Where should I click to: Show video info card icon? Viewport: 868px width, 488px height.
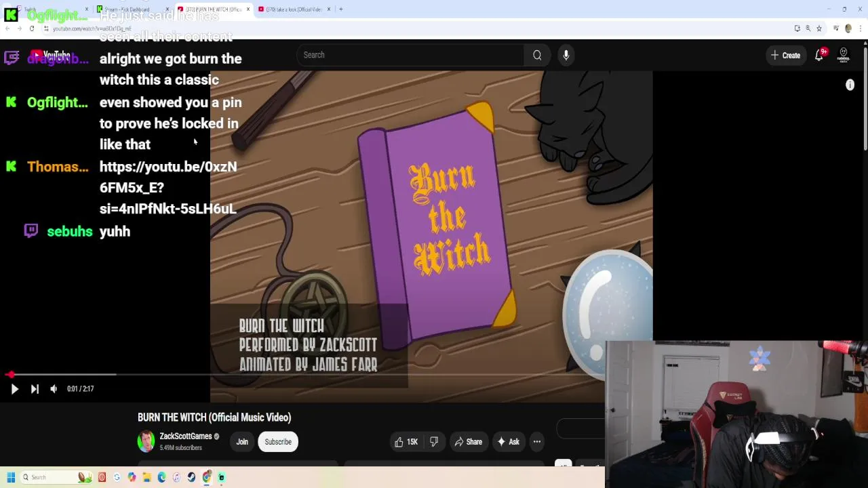850,85
